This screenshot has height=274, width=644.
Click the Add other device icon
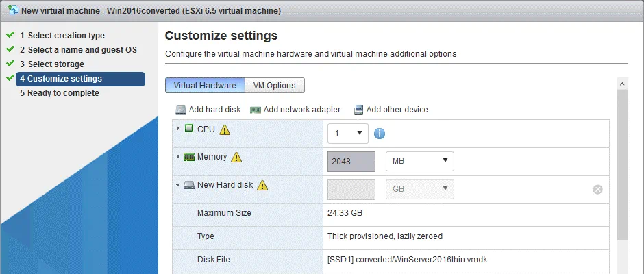(358, 110)
